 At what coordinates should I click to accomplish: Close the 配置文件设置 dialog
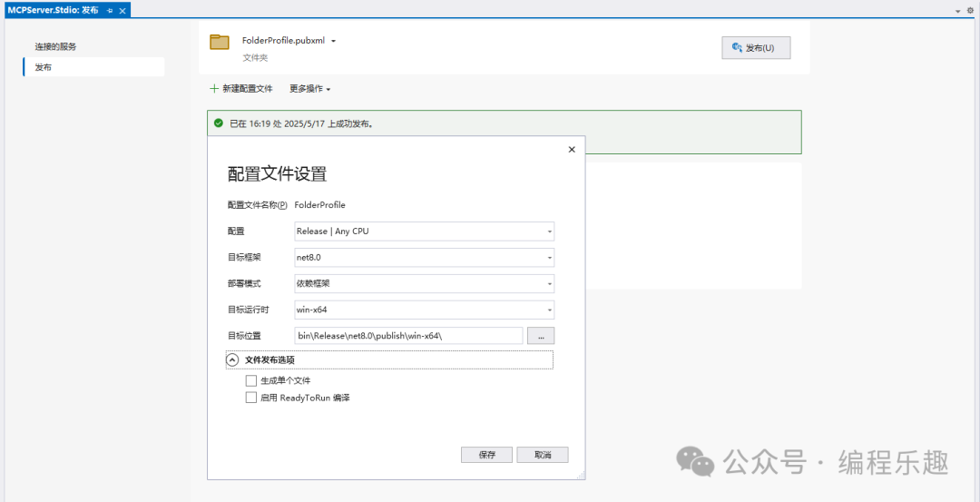click(572, 150)
